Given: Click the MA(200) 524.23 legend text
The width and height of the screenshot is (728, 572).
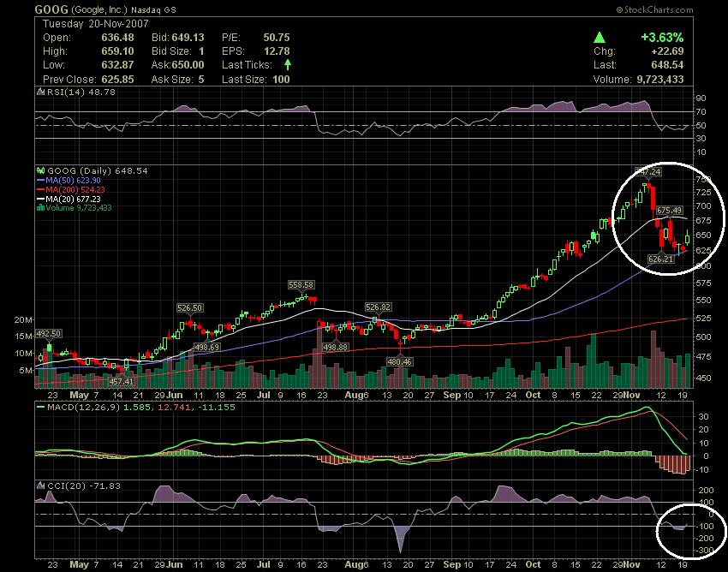Looking at the screenshot, I should (x=75, y=189).
